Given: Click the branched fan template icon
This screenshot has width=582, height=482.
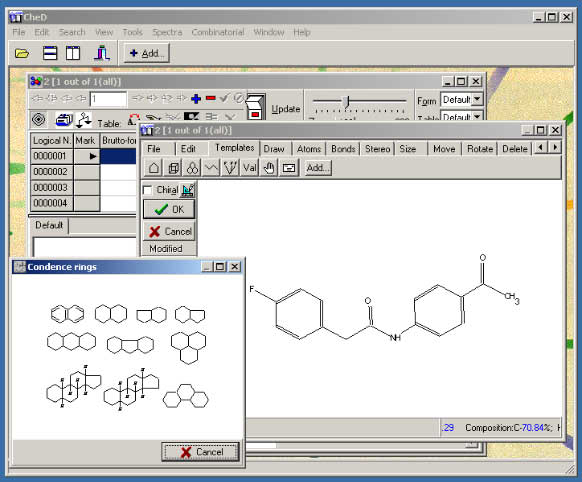Looking at the screenshot, I should (x=230, y=168).
